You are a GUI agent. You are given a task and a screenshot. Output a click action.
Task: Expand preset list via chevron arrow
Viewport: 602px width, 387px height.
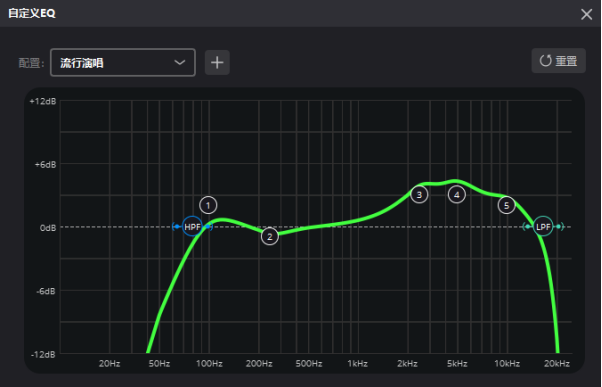pos(180,62)
